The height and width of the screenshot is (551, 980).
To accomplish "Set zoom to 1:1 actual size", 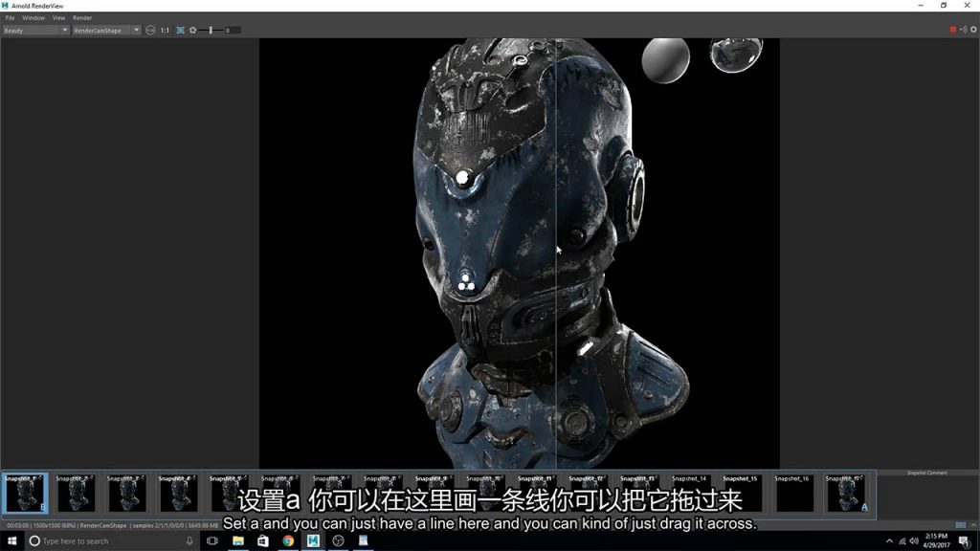I will tap(165, 30).
